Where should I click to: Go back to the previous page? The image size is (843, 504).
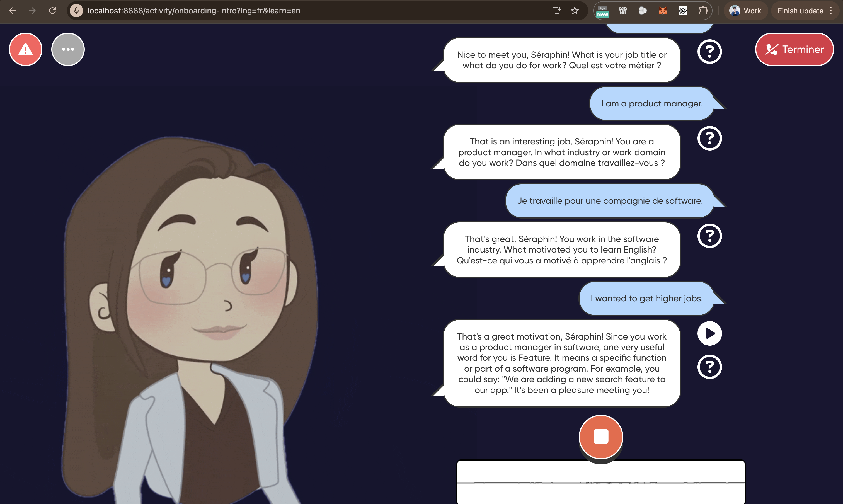12,11
